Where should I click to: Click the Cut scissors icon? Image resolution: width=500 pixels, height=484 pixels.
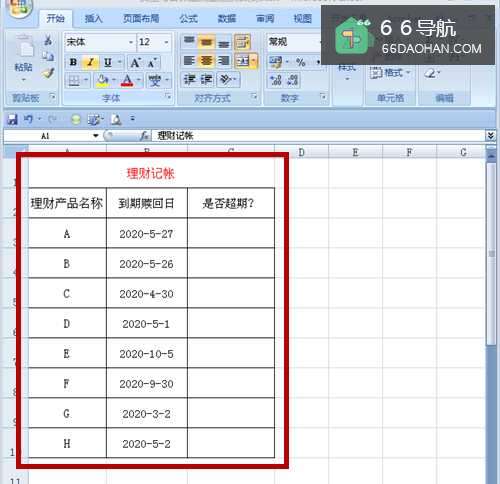coord(48,41)
